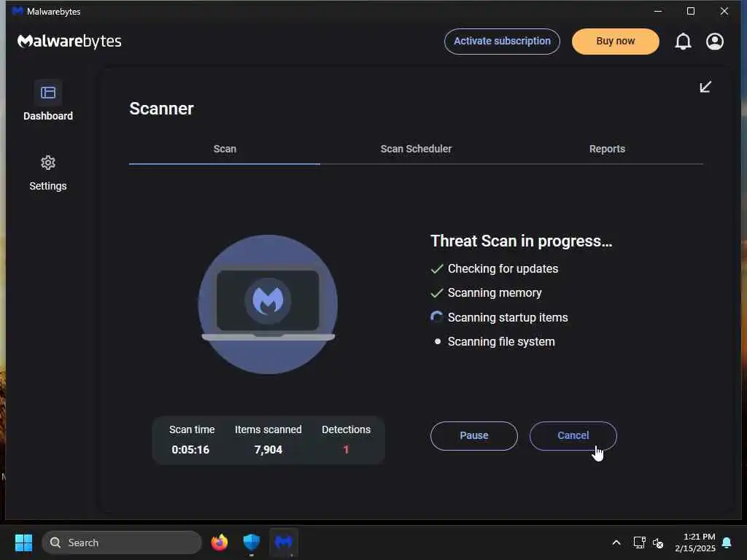Viewport: 747px width, 560px height.
Task: Open the notifications bell icon
Action: click(x=683, y=42)
